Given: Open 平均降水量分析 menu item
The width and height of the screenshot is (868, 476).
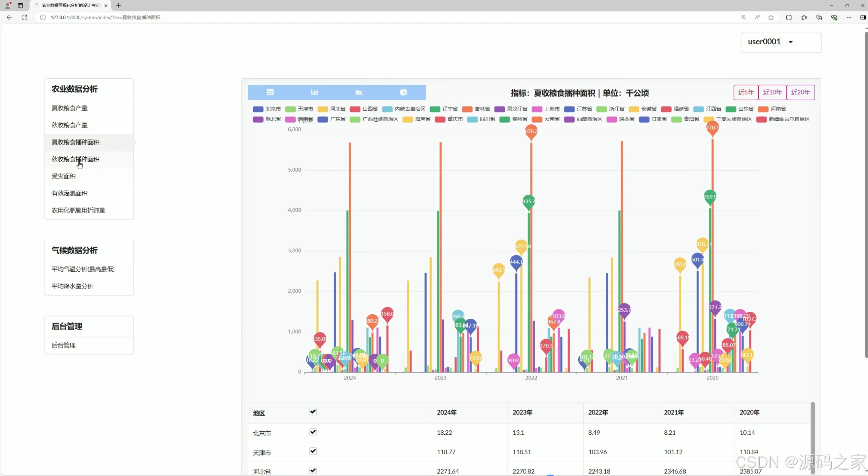Looking at the screenshot, I should [x=72, y=286].
